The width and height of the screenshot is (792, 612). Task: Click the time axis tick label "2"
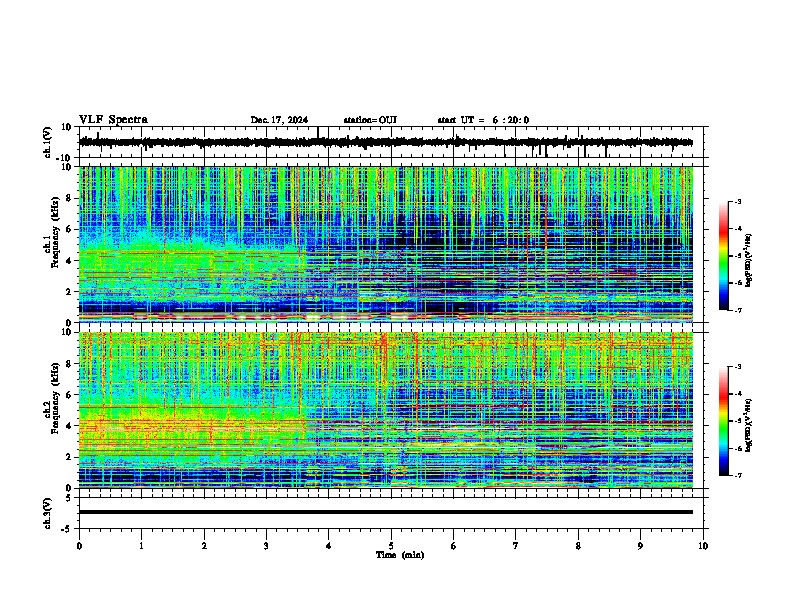tap(204, 546)
